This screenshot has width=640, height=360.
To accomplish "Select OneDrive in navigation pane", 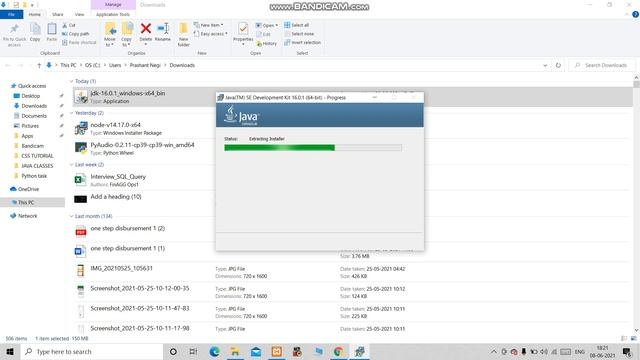I will click(x=28, y=189).
